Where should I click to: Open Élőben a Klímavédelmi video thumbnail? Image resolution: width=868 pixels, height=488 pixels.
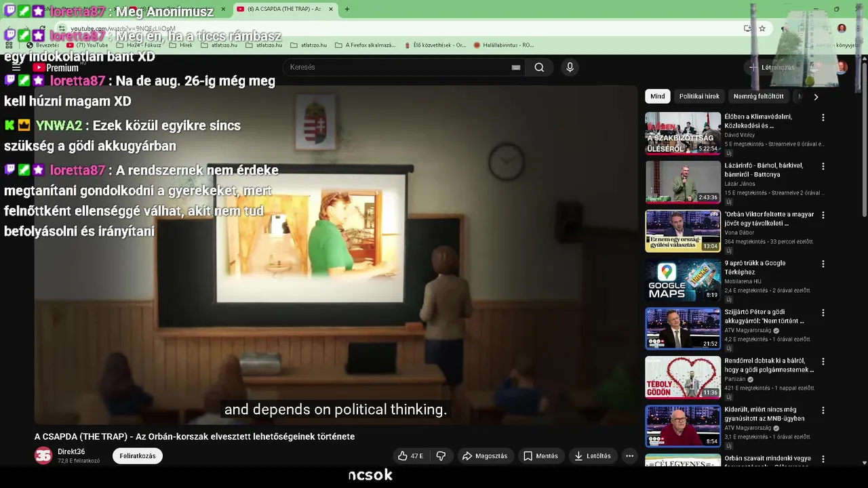683,133
